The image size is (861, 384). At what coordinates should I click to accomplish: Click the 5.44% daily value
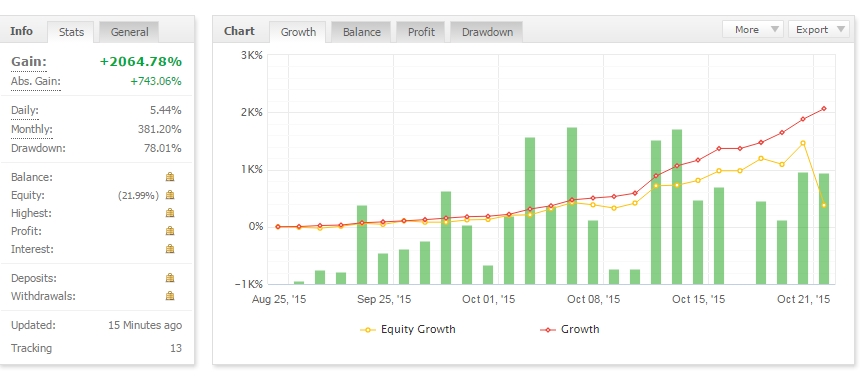166,111
